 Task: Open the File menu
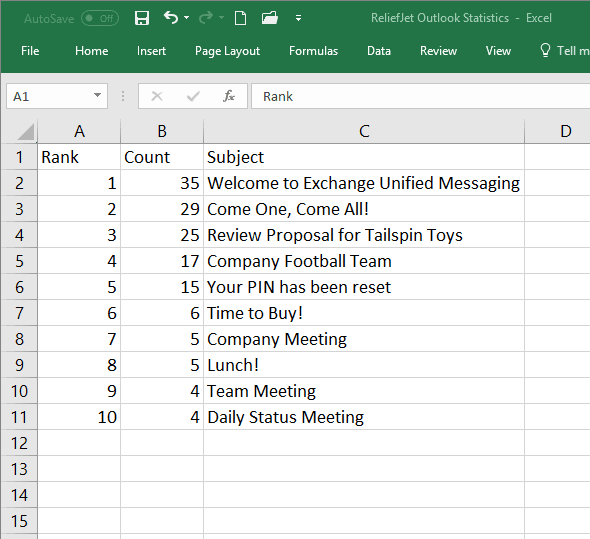point(30,51)
